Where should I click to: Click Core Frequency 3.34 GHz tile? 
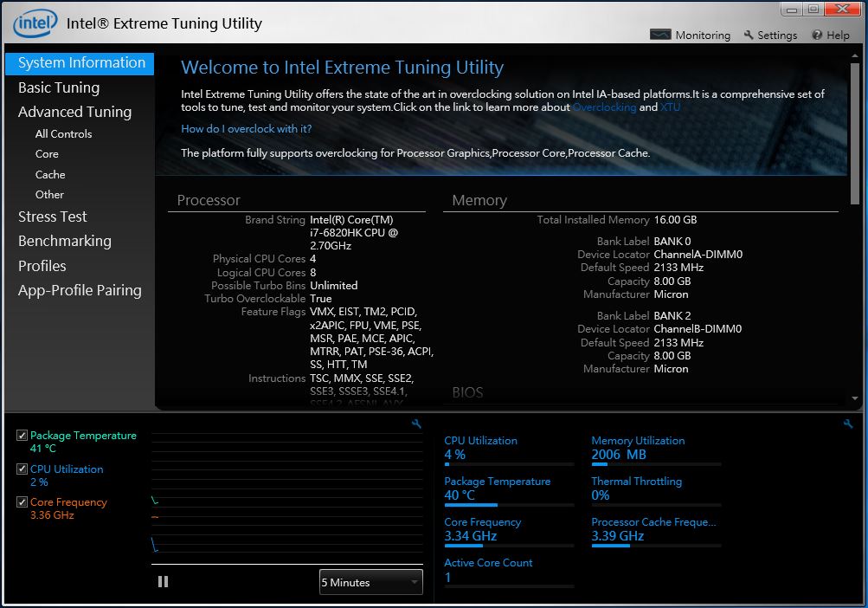pos(509,534)
